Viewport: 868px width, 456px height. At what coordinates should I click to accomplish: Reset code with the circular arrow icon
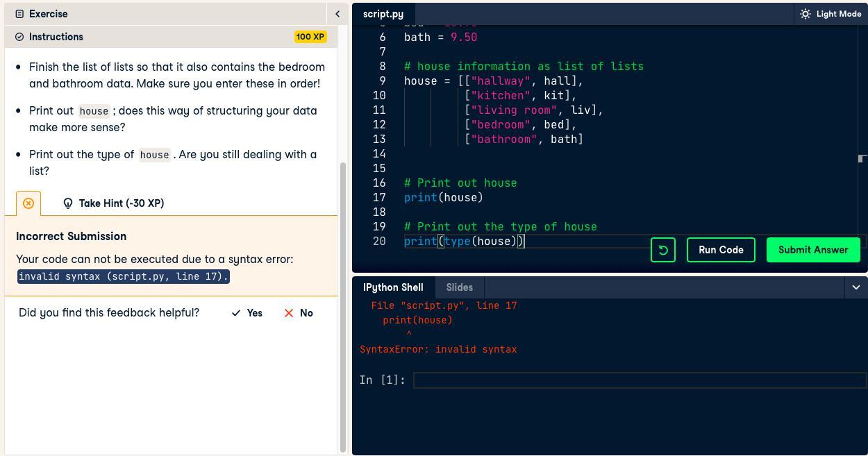pos(663,250)
